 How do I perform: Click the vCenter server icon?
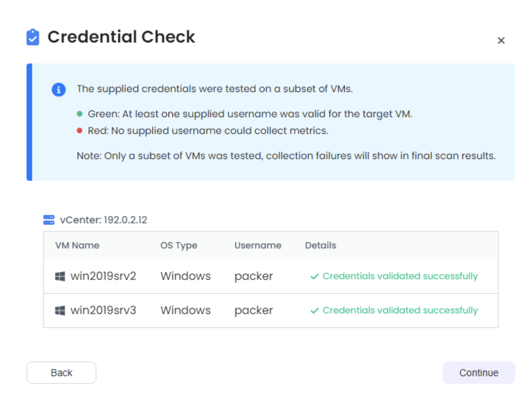(49, 220)
